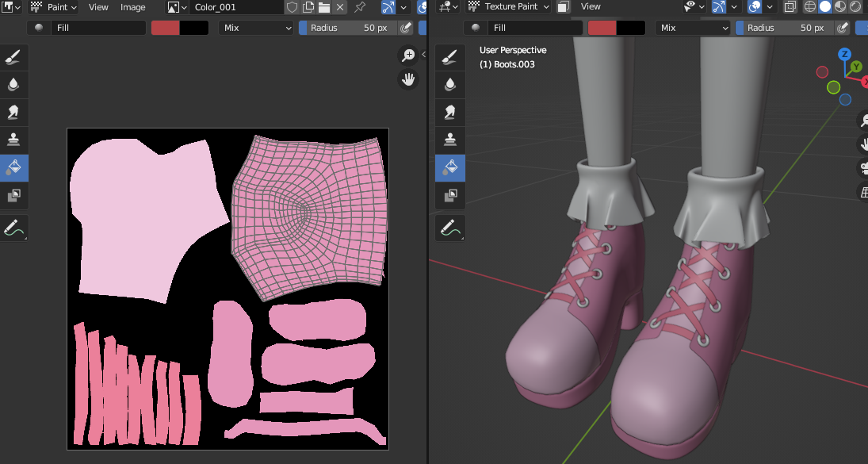Click the blue negative Z gizmo circle
868x464 pixels.
coord(845,100)
